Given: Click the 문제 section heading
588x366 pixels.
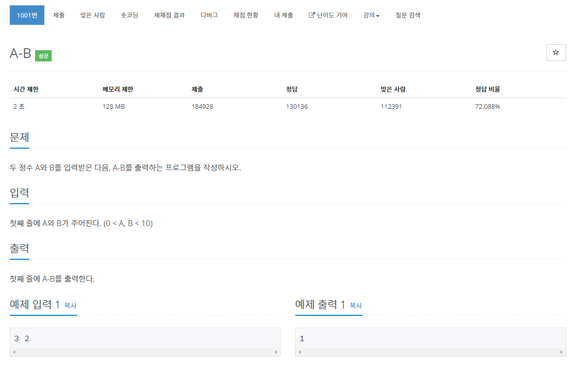Looking at the screenshot, I should tap(20, 137).
